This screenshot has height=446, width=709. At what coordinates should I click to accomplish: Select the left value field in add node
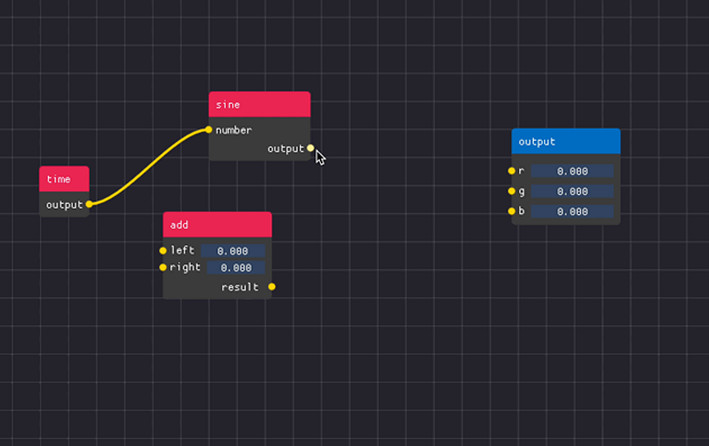pos(233,250)
